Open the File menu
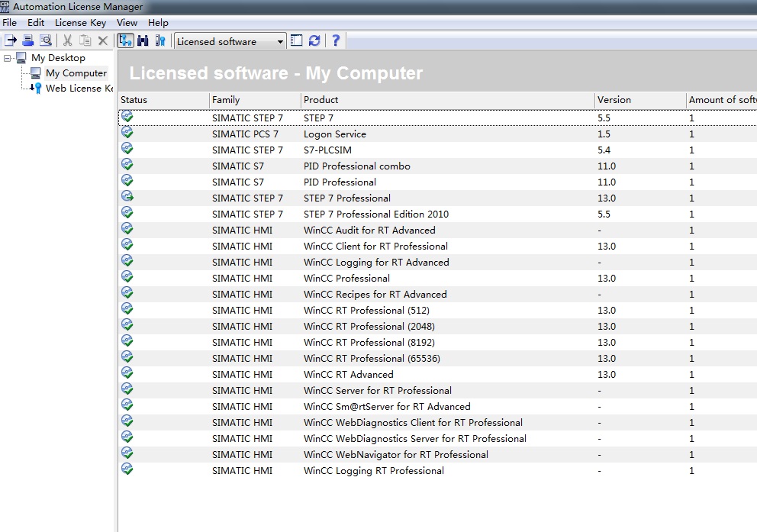757x532 pixels. 10,23
